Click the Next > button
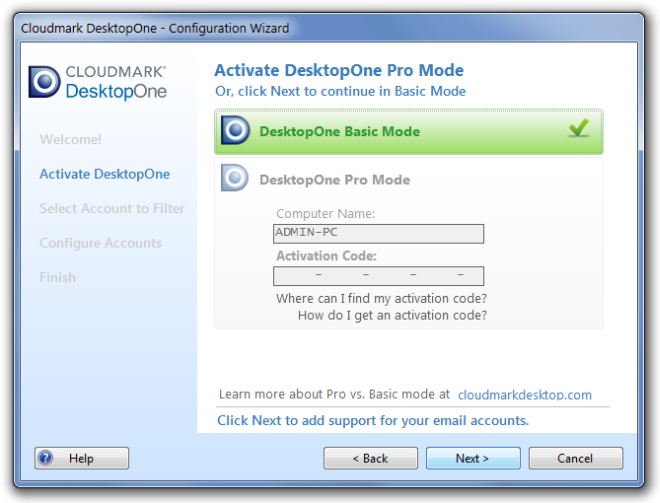660x503 pixels. pyautogui.click(x=473, y=458)
